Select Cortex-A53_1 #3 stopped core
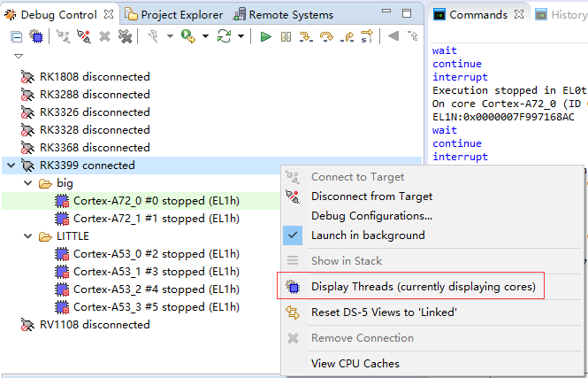 [157, 272]
